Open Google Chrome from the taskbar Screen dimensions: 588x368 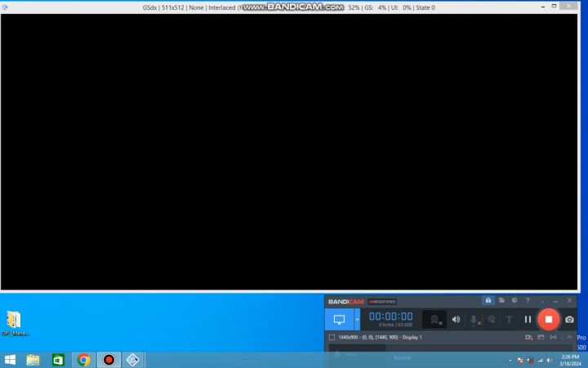(83, 360)
